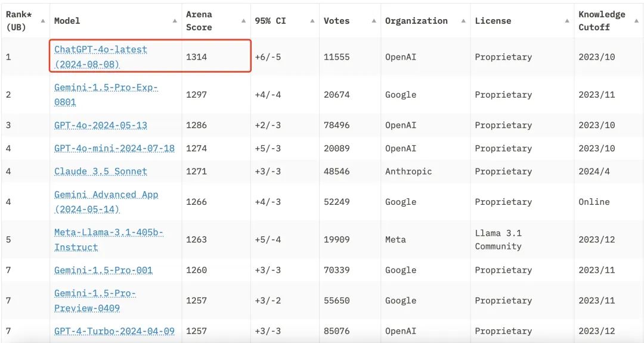Select the 1314 score cell
644x343 pixels.
click(x=196, y=57)
